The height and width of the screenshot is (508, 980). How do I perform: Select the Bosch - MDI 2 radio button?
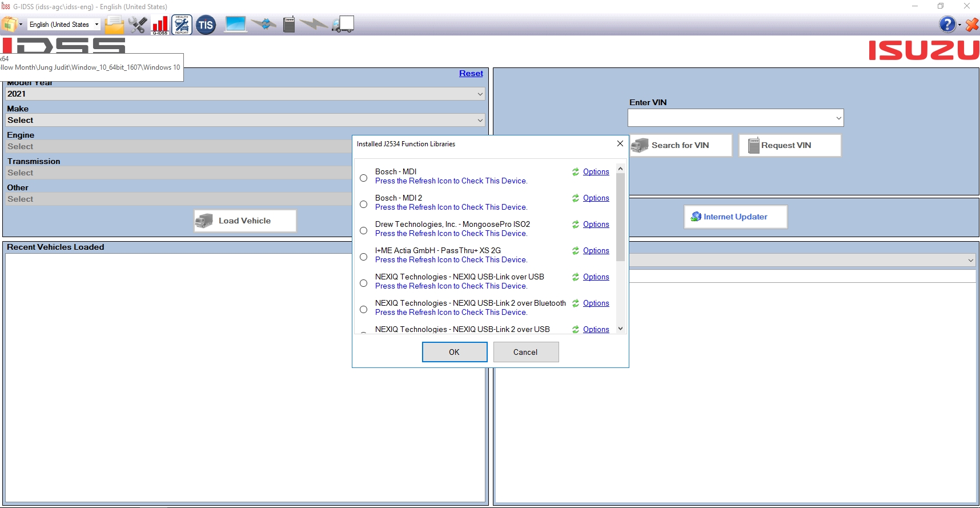tap(363, 204)
